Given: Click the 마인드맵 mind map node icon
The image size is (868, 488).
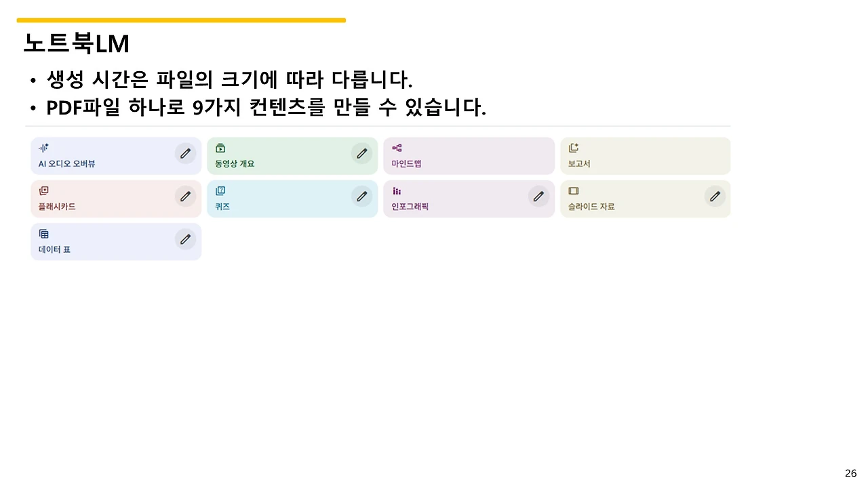Looking at the screenshot, I should point(397,148).
